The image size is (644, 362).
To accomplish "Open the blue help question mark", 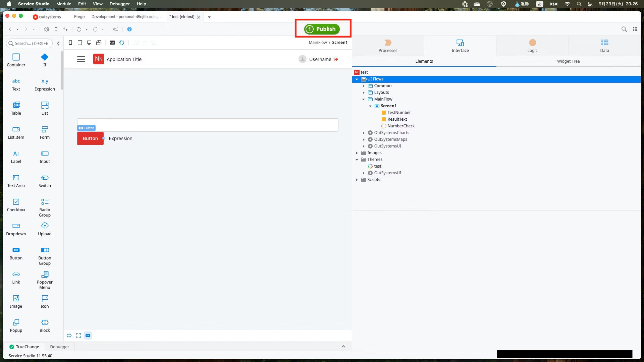I will coord(129,29).
